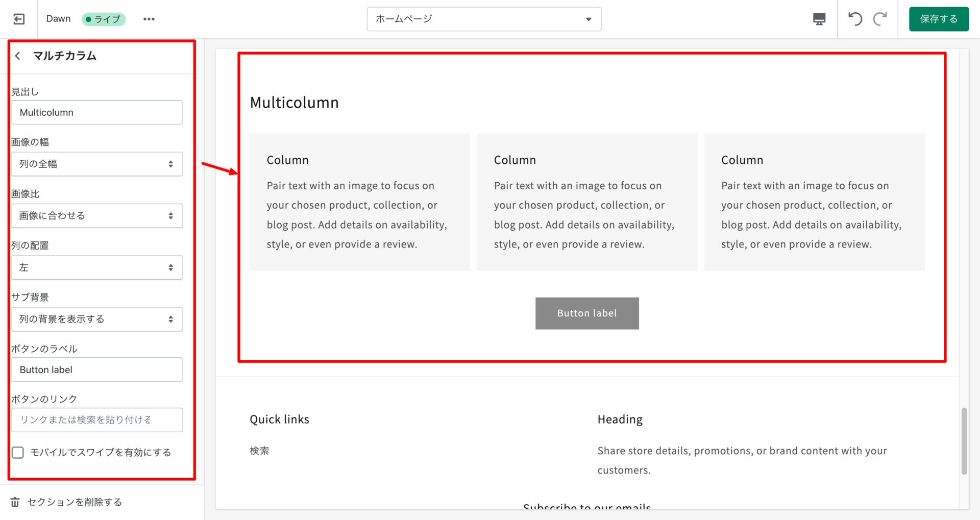Click the ボタンのリンク input field
The width and height of the screenshot is (980, 520).
97,420
